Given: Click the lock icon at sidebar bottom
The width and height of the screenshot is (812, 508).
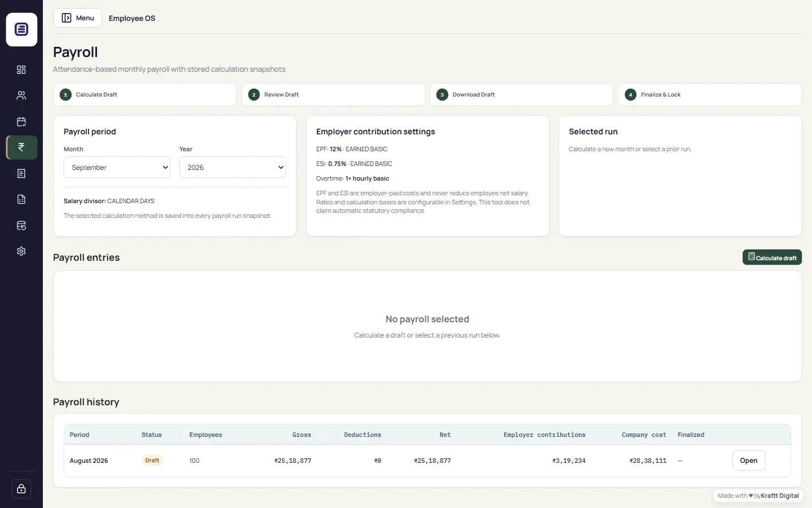Looking at the screenshot, I should point(21,489).
